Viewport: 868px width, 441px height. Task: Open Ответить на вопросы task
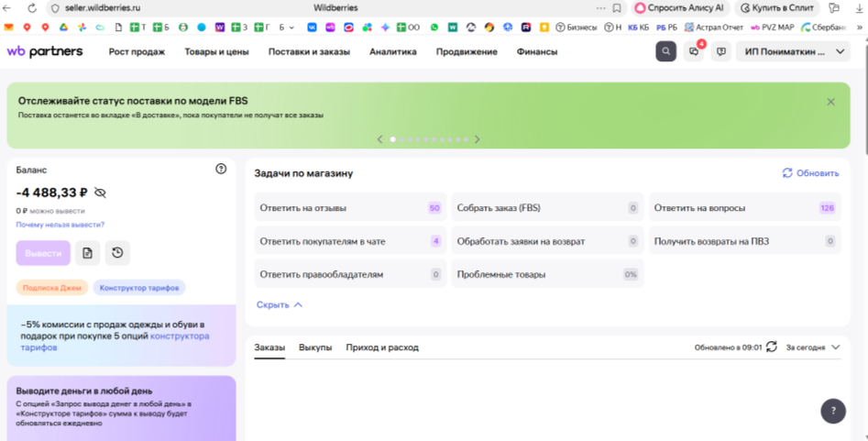coord(744,208)
